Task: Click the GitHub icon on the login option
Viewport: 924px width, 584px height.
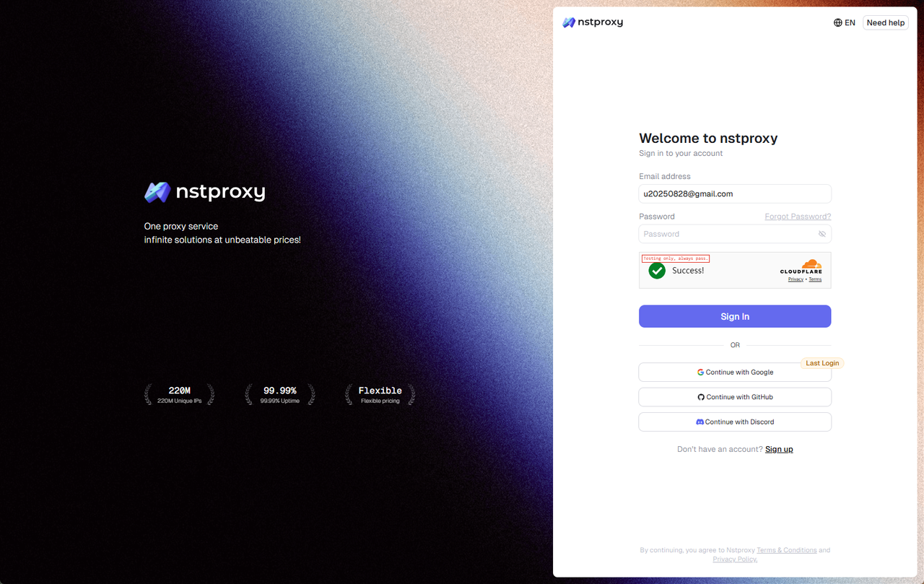Action: click(701, 396)
